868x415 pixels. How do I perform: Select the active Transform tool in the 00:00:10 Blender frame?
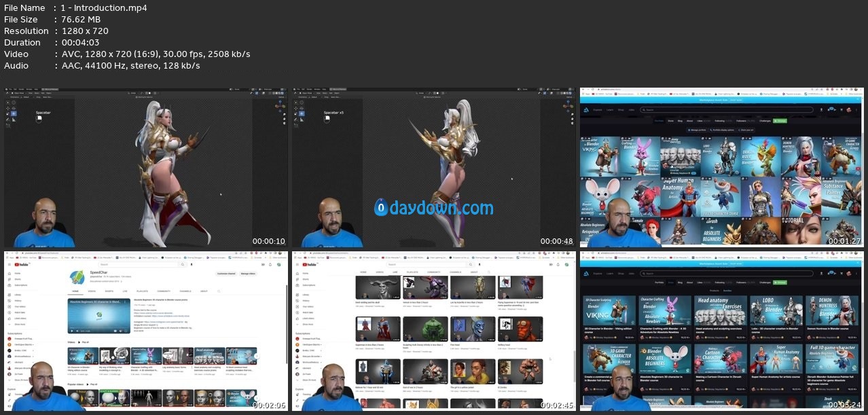[x=14, y=113]
